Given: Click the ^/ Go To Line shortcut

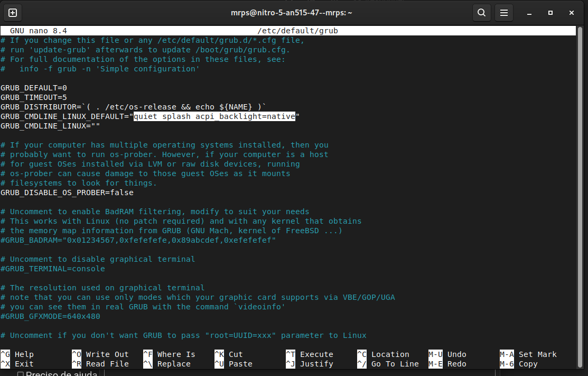Looking at the screenshot, I should point(388,364).
